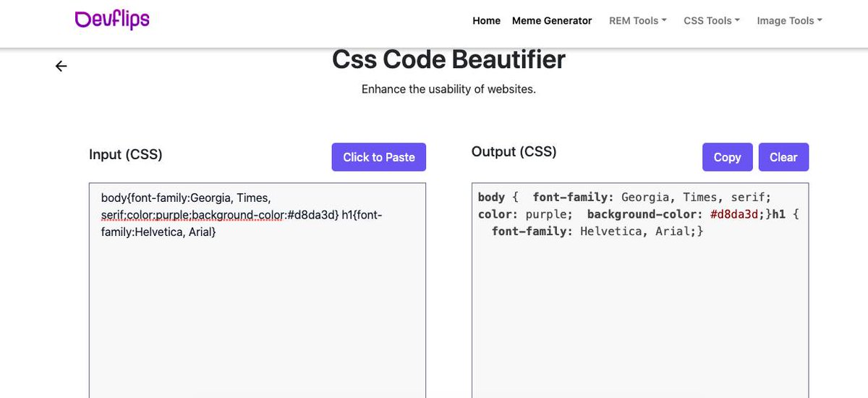Clear the output with the Clear button
Image resolution: width=868 pixels, height=398 pixels.
coord(783,157)
